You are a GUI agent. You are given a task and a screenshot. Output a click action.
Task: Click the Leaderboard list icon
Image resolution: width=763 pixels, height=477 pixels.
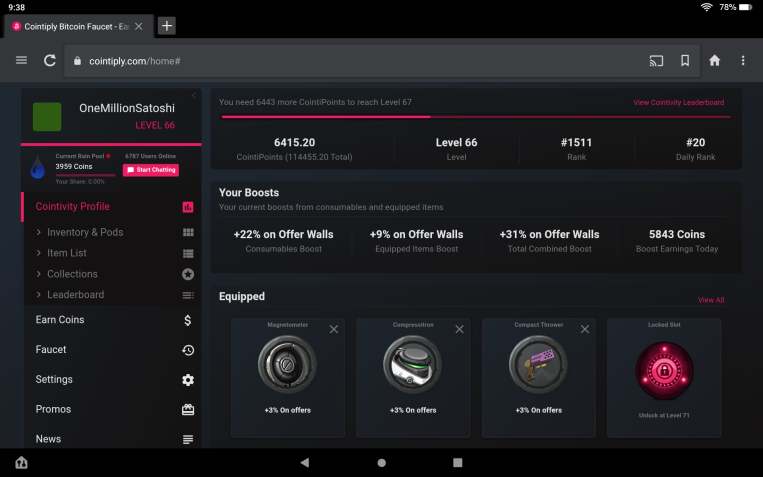pyautogui.click(x=188, y=295)
